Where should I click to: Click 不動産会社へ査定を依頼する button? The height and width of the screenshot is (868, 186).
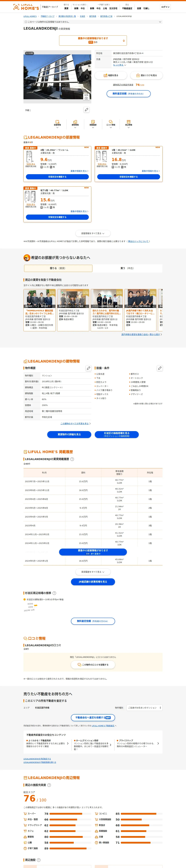pos(93,717)
